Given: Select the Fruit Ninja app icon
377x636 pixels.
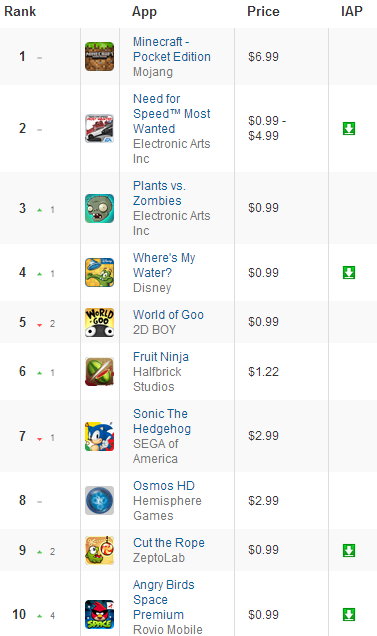Looking at the screenshot, I should tap(99, 372).
